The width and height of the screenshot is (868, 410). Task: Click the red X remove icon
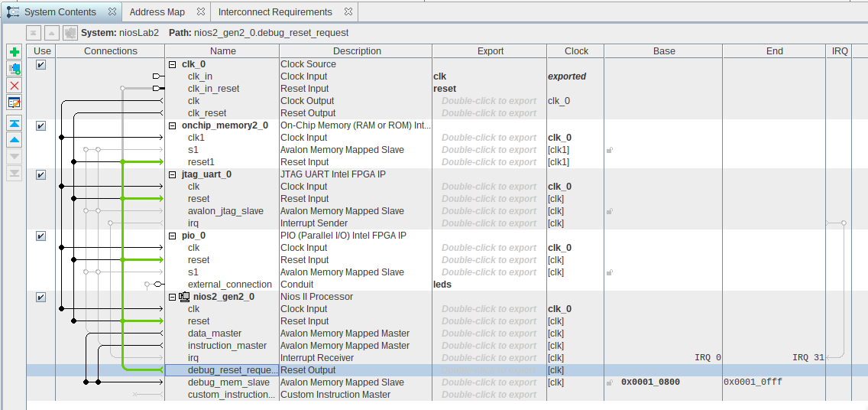[x=15, y=86]
